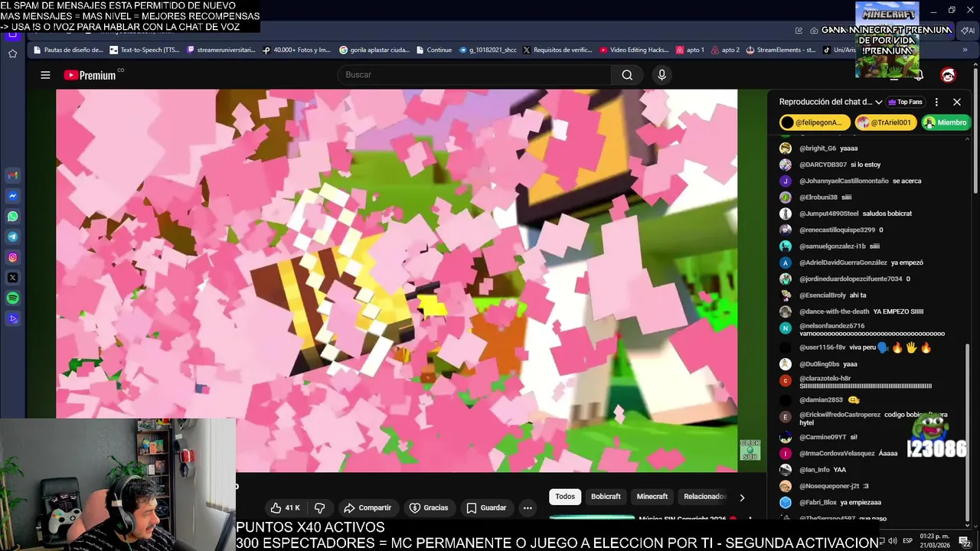Open Continue bookmark
The width and height of the screenshot is (980, 551).
pyautogui.click(x=434, y=50)
